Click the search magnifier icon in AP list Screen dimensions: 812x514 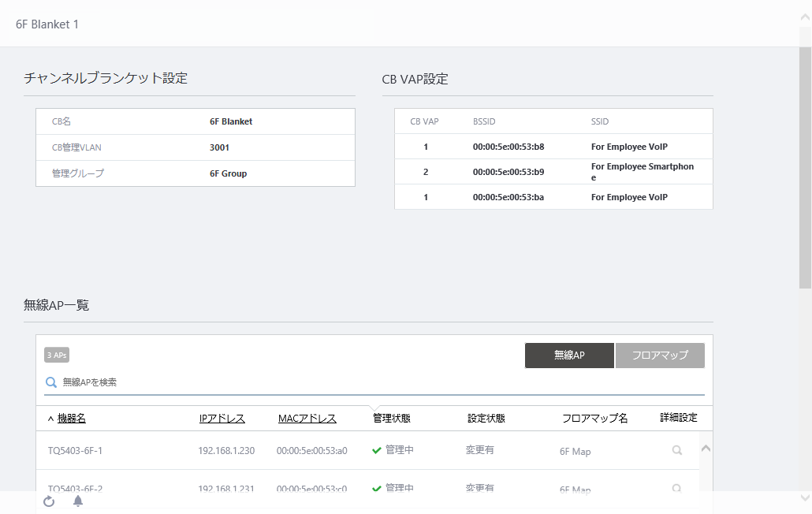(x=50, y=382)
